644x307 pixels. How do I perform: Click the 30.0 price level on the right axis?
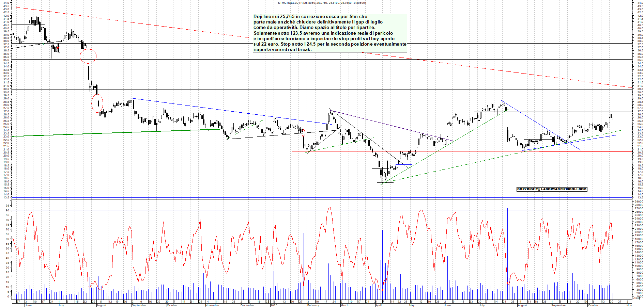point(640,92)
